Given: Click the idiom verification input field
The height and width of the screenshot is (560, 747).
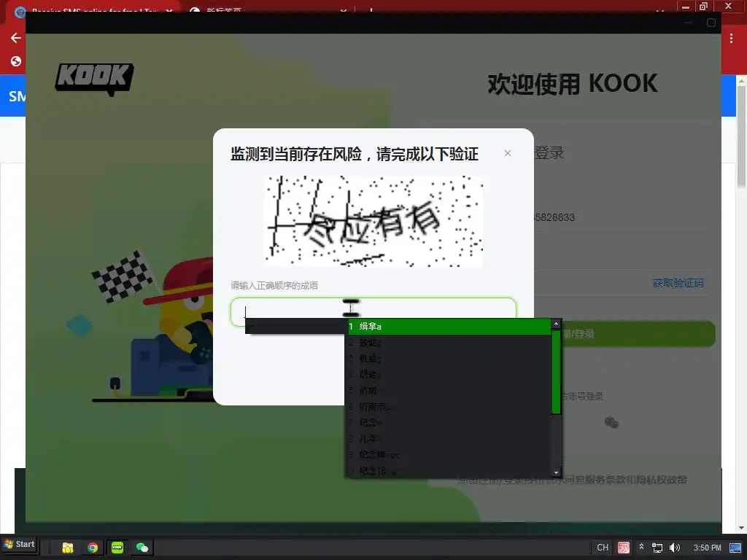Looking at the screenshot, I should coord(373,312).
